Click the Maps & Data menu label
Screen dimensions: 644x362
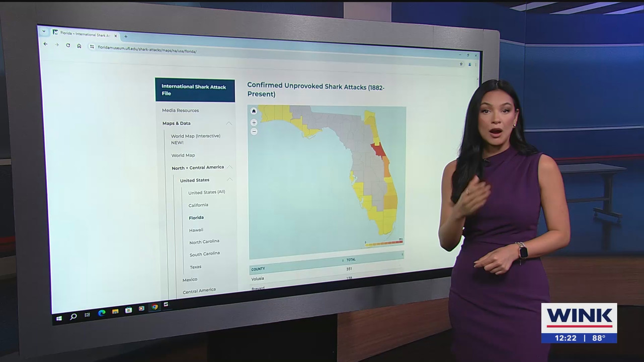coord(176,123)
